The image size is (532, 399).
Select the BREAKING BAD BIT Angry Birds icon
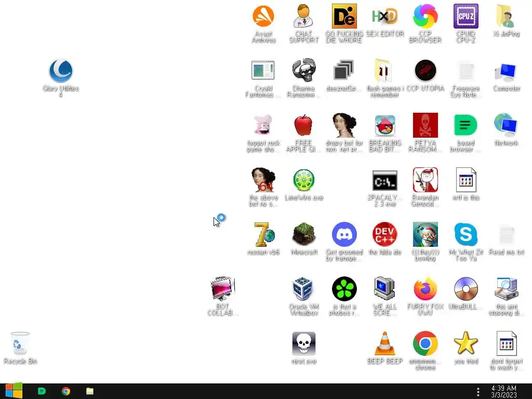(385, 125)
